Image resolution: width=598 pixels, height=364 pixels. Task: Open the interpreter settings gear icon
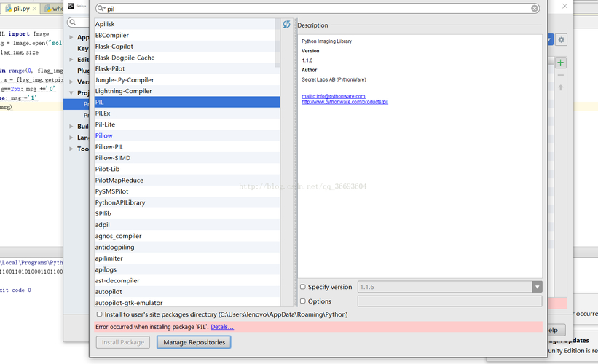(x=562, y=39)
